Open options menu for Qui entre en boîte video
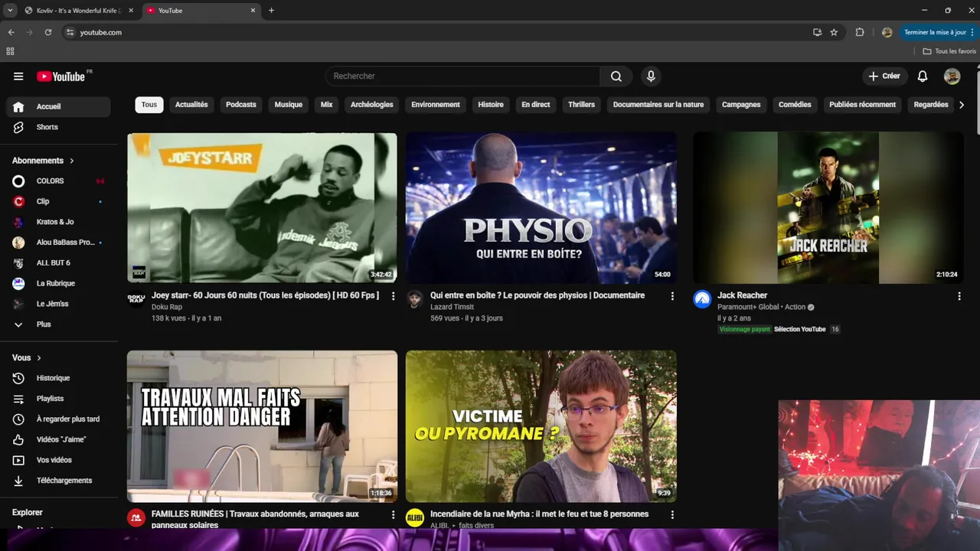Viewport: 980px width, 551px height. point(672,296)
